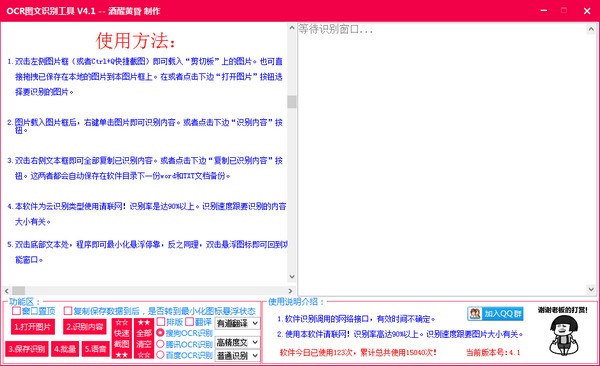Image resolution: width=600 pixels, height=366 pixels.
Task: Choose the 百度OCR识别 radio option
Action: coord(160,355)
